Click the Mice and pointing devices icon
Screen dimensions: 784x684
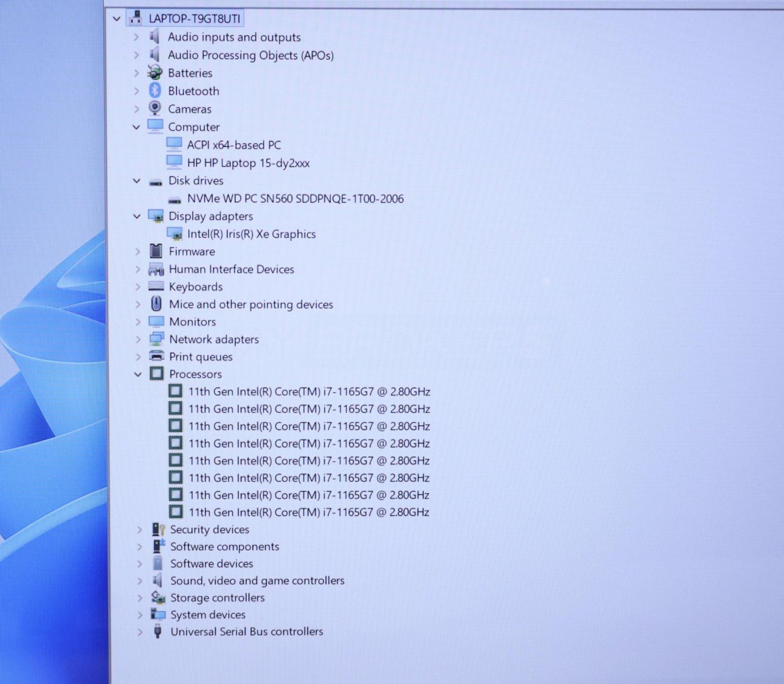click(156, 304)
